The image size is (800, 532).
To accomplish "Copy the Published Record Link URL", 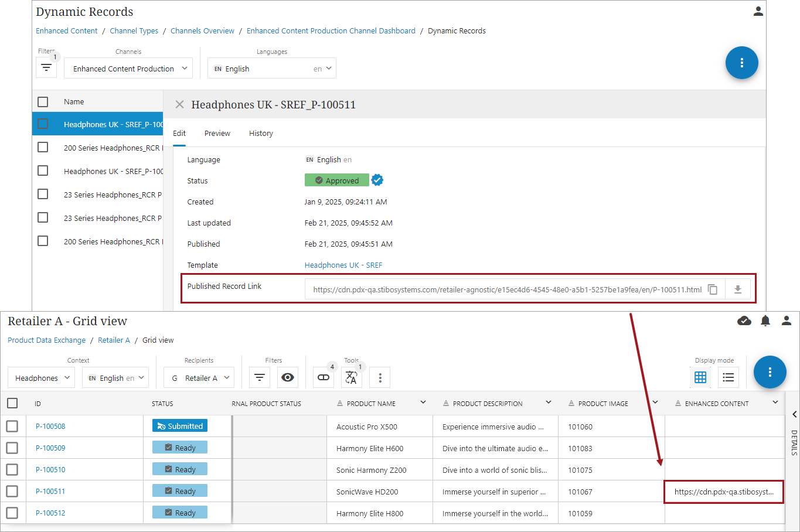I will tap(713, 289).
